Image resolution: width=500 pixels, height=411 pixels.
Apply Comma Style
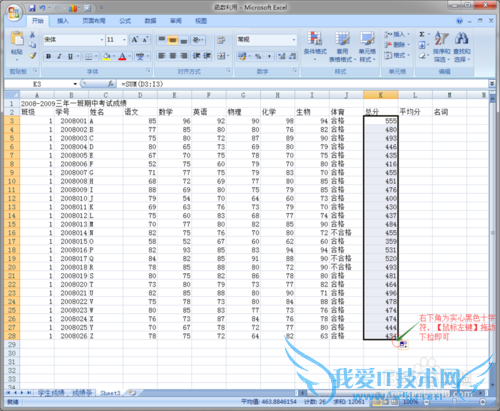coord(269,56)
